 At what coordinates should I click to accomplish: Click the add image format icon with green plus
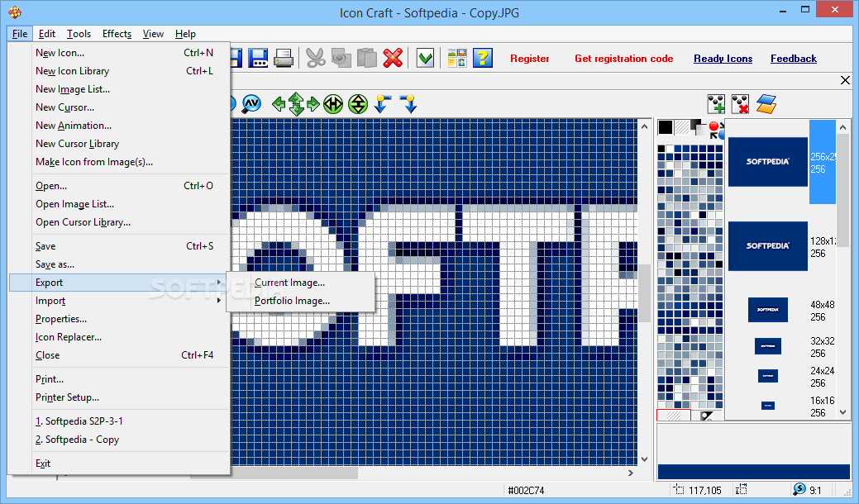pyautogui.click(x=716, y=104)
